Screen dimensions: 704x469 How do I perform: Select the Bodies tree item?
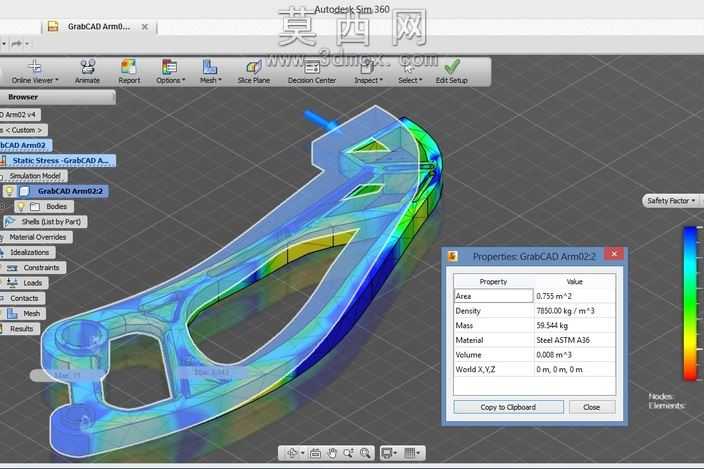(x=57, y=206)
